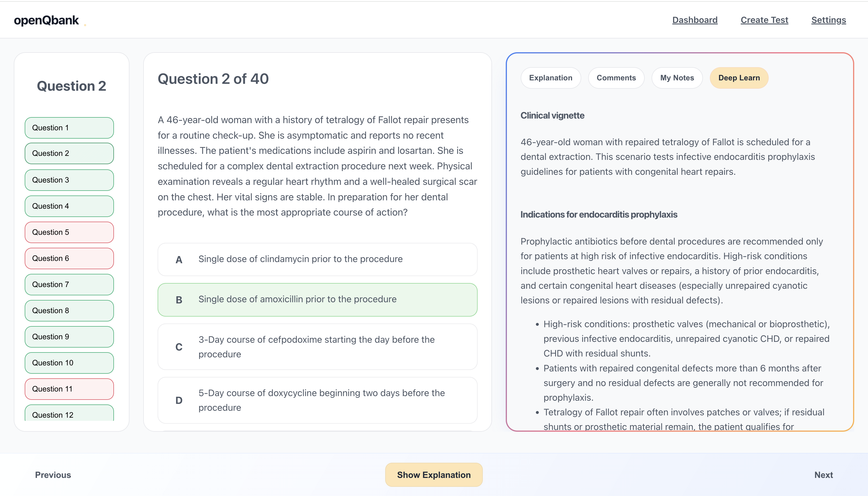Viewport: 868px width, 496px height.
Task: Open Question 11 from the sidebar
Action: coord(69,389)
